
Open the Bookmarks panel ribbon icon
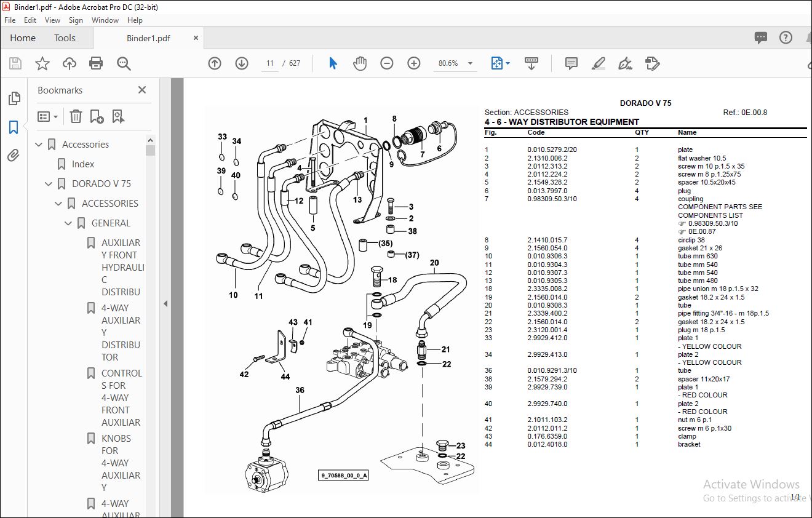[14, 127]
